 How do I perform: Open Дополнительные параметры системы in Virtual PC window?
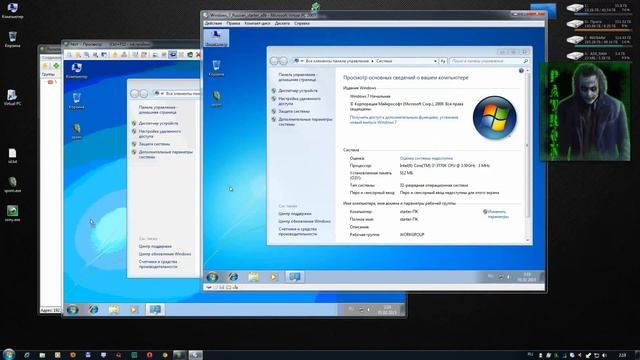[305, 122]
